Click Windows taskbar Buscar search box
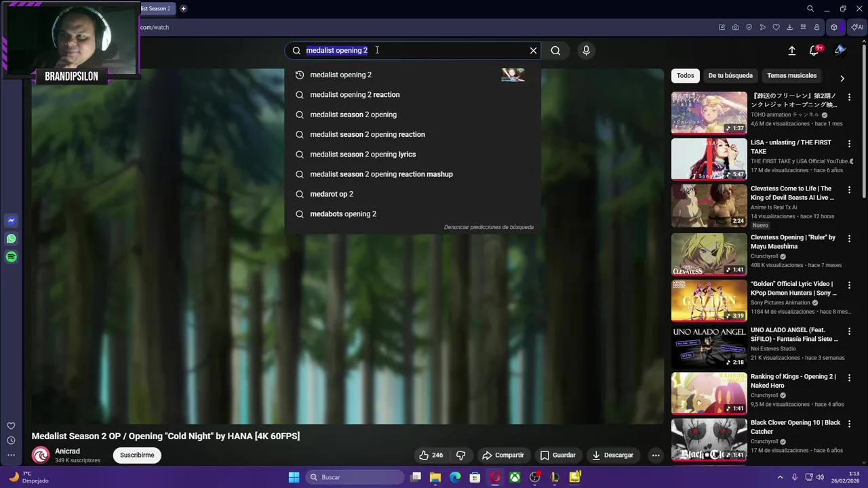Screen dimensions: 868x488 click(354, 477)
